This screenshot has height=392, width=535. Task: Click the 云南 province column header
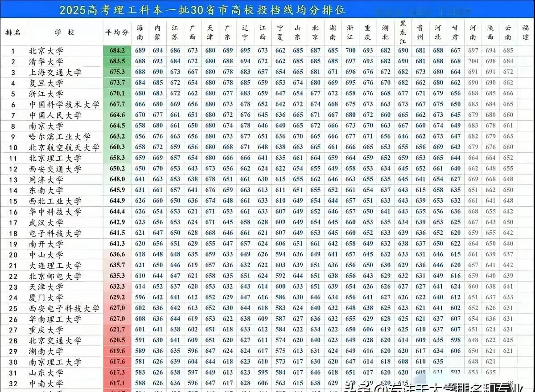pos(508,33)
